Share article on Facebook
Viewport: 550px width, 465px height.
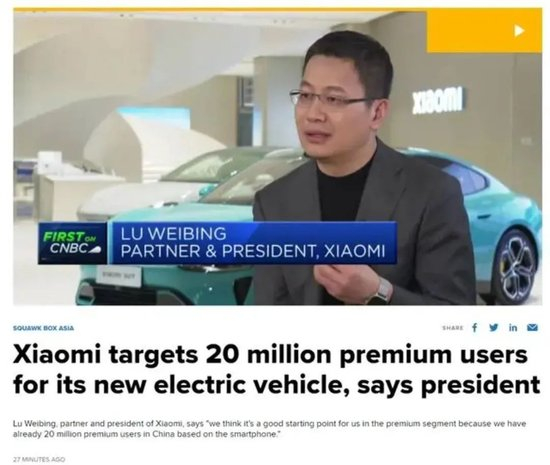(475, 328)
